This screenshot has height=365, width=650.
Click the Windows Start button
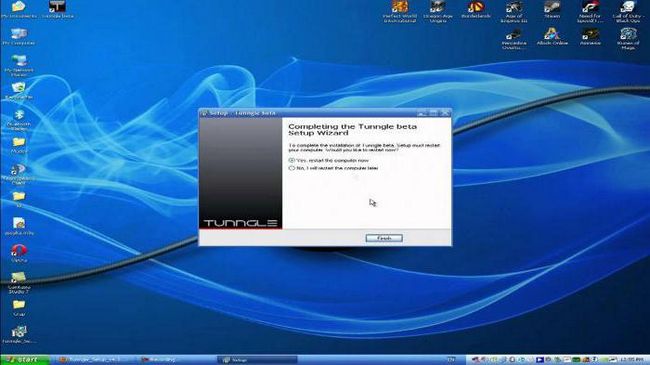(24, 360)
